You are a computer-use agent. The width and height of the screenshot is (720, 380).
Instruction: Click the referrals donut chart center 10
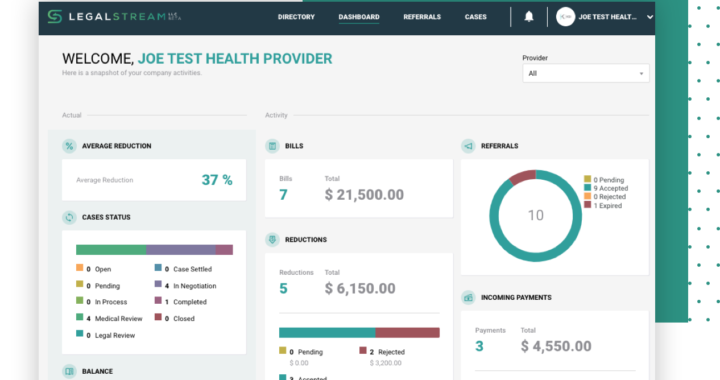point(535,215)
